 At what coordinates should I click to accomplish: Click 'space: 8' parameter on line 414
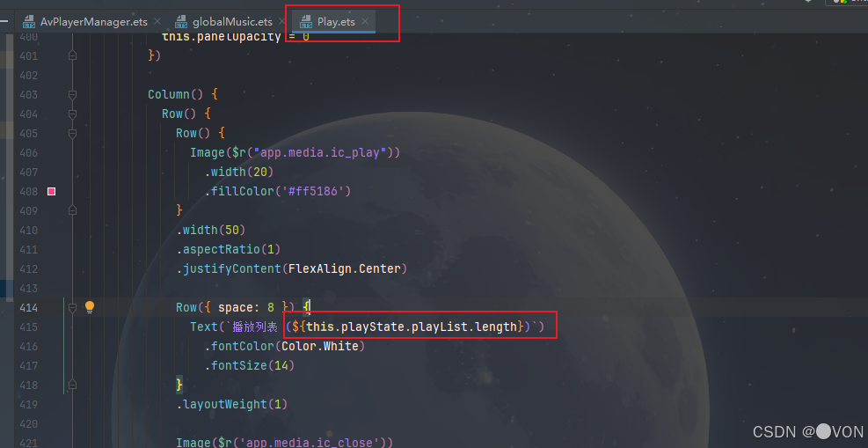[246, 307]
